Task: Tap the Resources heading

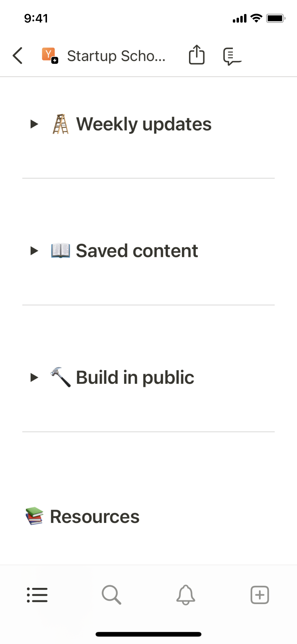Action: pos(95,517)
